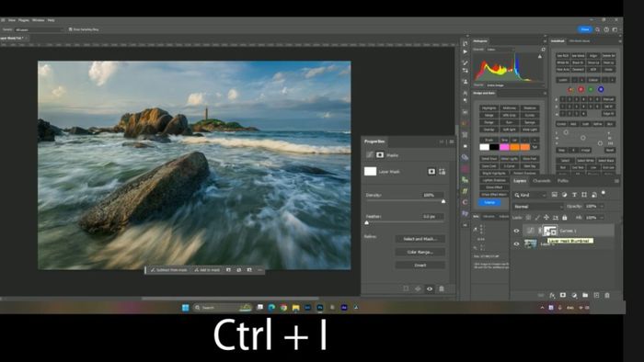This screenshot has height=362, width=644.
Task: Filter layers by type layers icon
Action: click(x=574, y=195)
